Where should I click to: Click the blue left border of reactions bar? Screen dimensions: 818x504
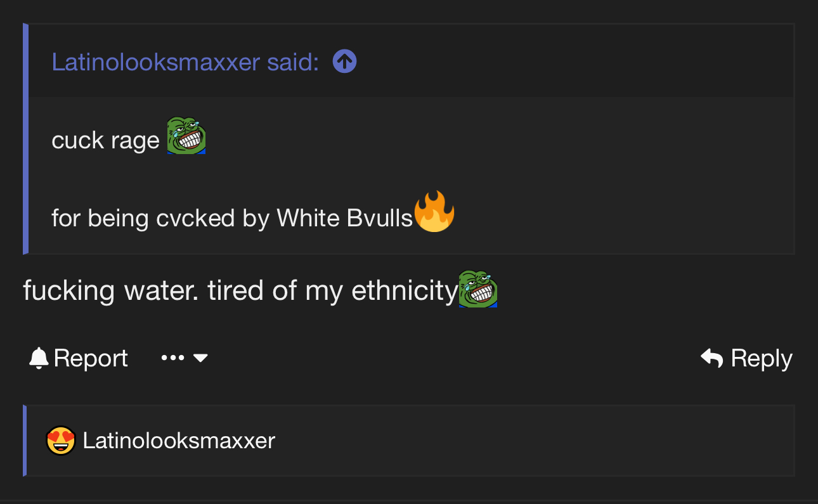25,440
